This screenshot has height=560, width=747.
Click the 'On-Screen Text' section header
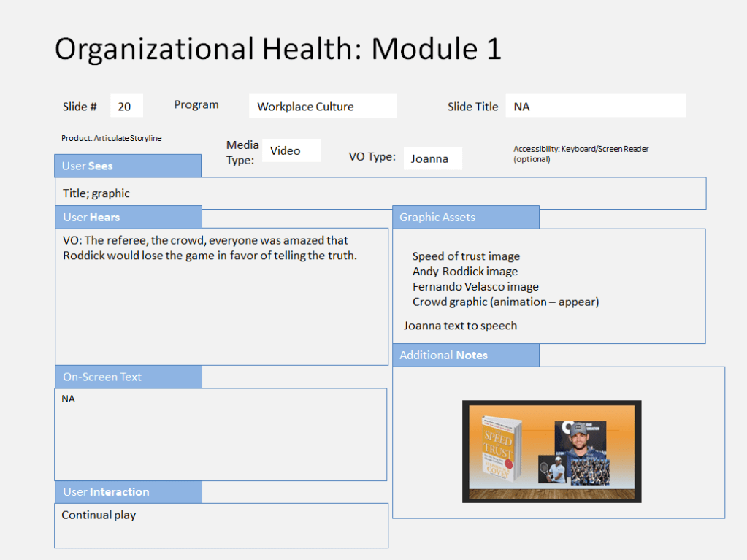pos(128,377)
